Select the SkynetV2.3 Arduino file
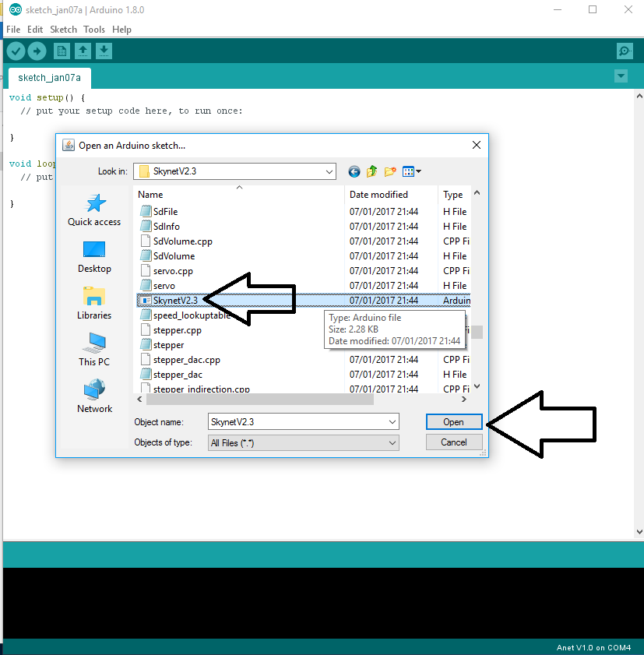 (x=175, y=301)
